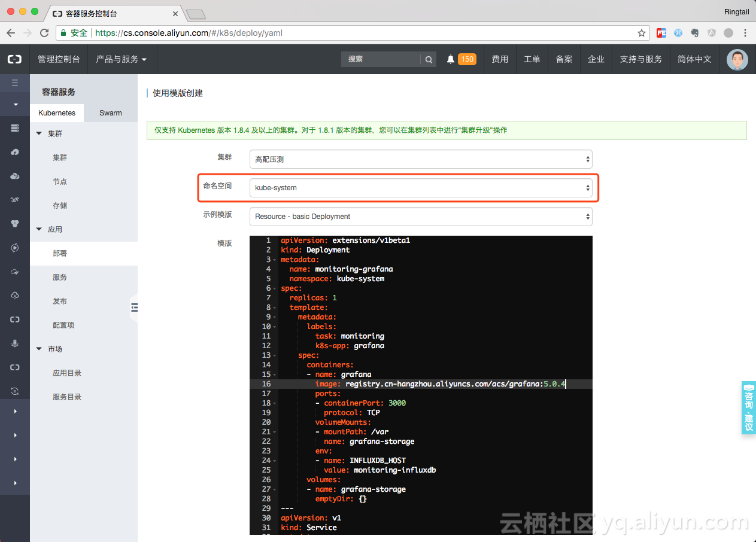Click the sidebar collapse handle icon
This screenshot has width=756, height=542.
click(134, 307)
